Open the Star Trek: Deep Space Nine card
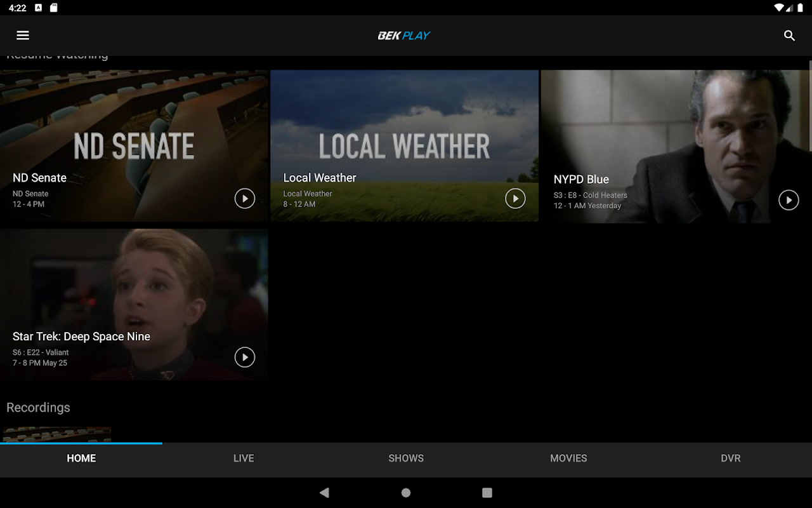Screen dimensions: 812x508 [134, 304]
